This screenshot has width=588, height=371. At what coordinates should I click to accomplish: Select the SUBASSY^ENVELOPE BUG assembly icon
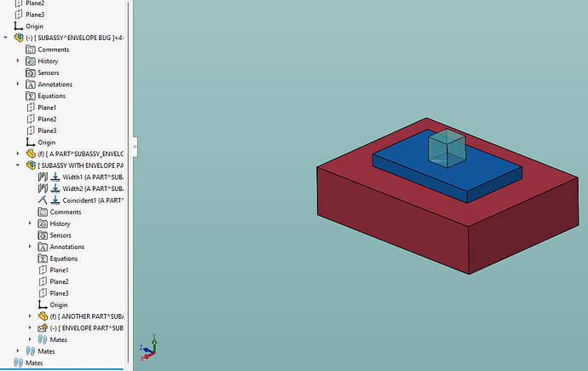pos(19,38)
